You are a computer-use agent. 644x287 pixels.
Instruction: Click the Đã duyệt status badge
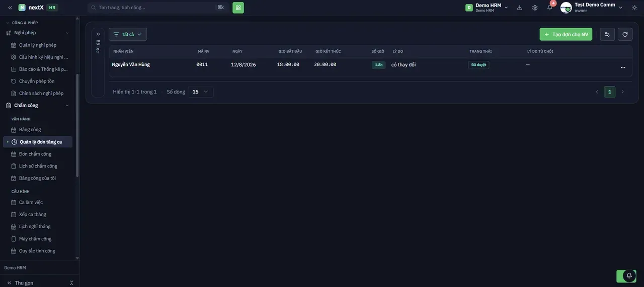pyautogui.click(x=478, y=65)
